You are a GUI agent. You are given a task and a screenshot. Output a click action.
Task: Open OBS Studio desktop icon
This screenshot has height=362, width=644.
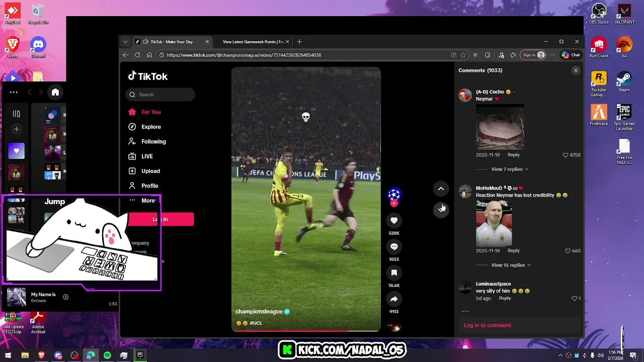pyautogui.click(x=599, y=14)
